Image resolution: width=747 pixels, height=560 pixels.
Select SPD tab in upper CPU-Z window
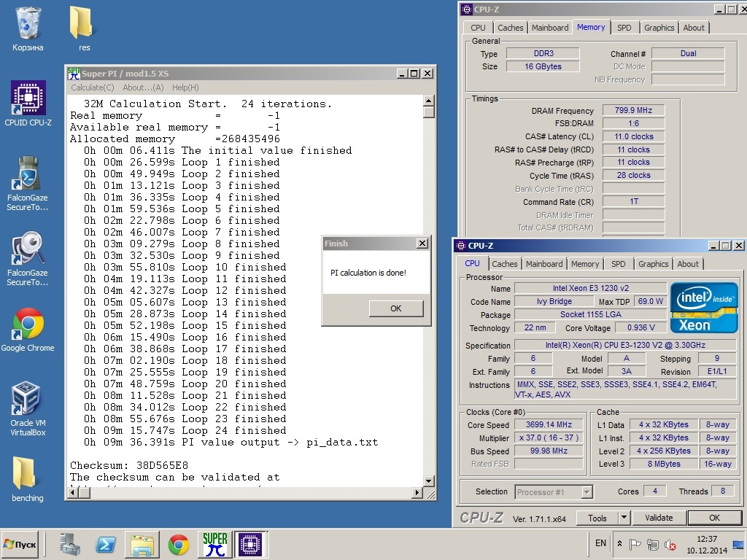pos(624,28)
